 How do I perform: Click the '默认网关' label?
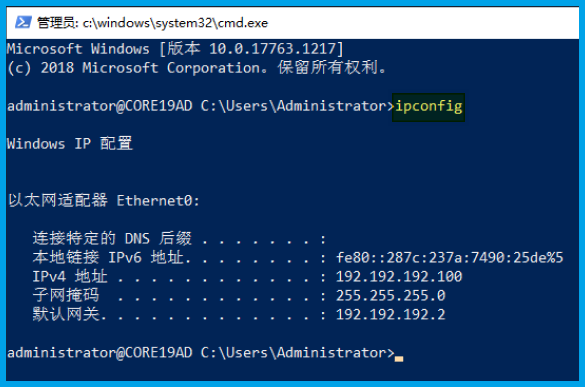(66, 315)
